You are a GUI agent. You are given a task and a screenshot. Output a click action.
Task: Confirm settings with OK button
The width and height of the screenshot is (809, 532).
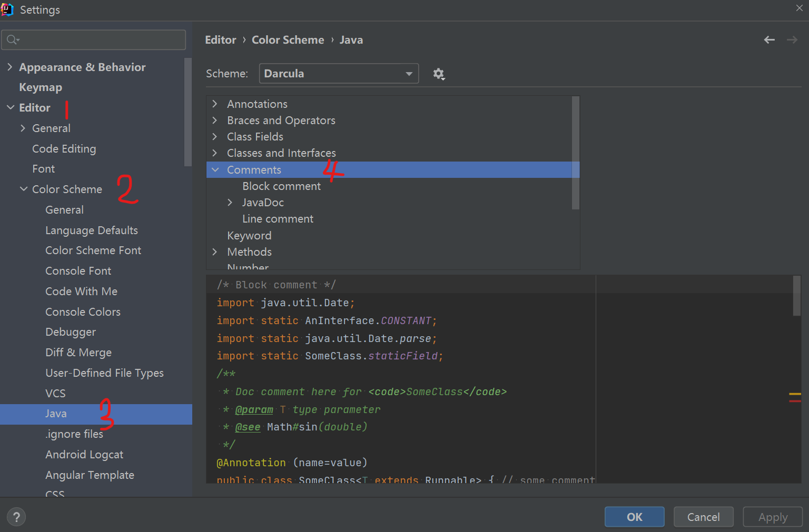coord(635,517)
